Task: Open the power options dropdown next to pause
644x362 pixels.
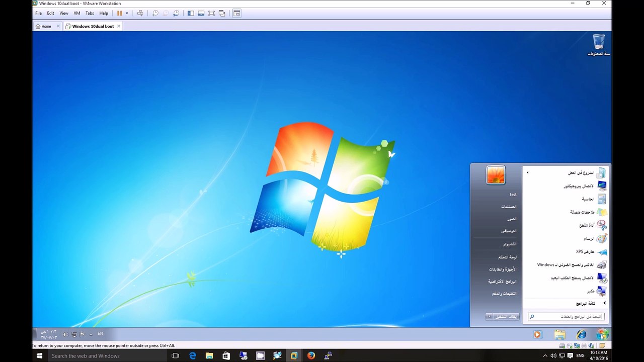Action: tap(127, 13)
